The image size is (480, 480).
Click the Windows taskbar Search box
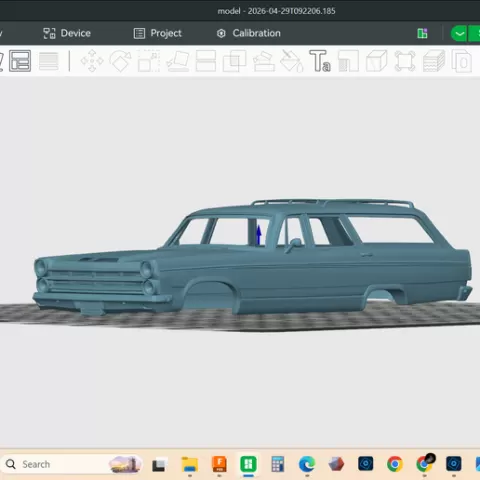[72, 464]
